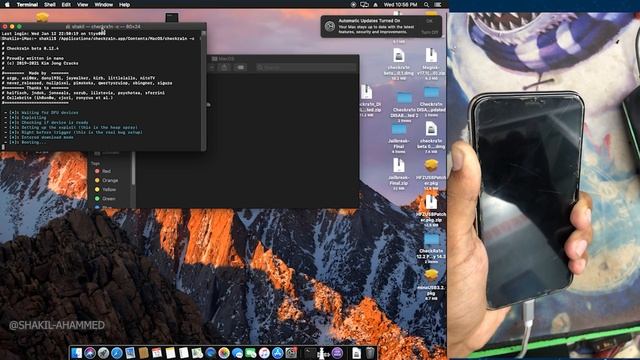Viewport: 640px width, 360px height.
Task: Open the purple round app in Dock
Action: click(337, 353)
